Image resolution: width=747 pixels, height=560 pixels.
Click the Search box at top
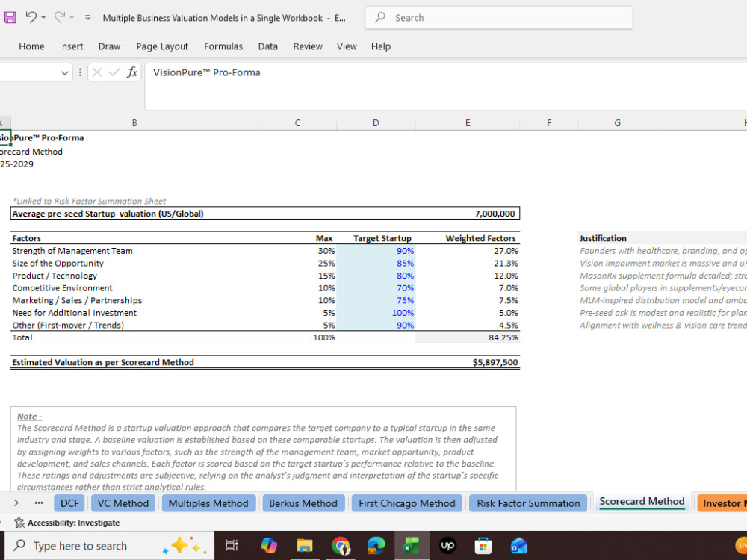tap(499, 18)
